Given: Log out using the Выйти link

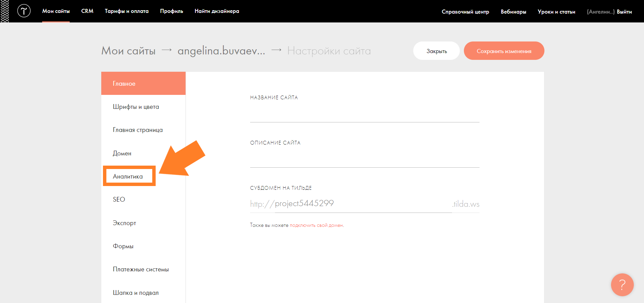Looking at the screenshot, I should click(x=624, y=12).
